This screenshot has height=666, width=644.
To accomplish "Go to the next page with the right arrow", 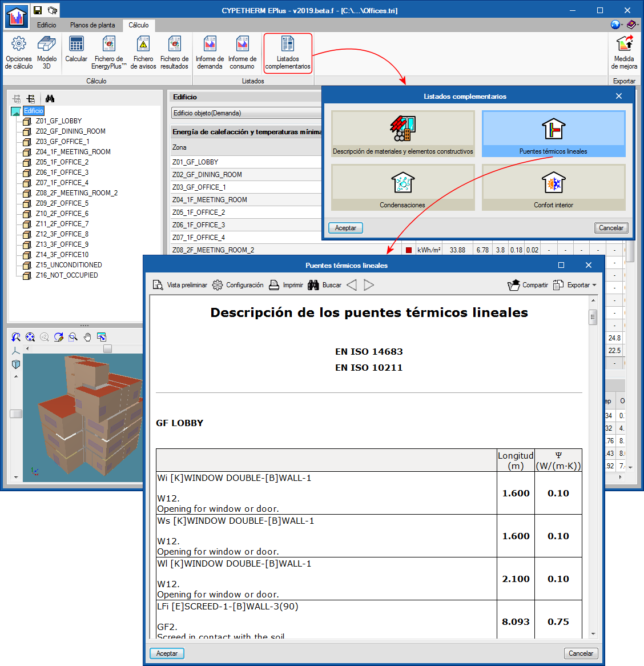I will click(369, 285).
